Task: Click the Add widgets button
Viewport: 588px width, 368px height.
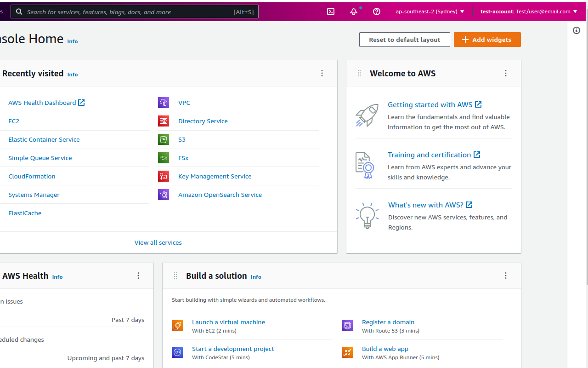Action: click(x=487, y=40)
